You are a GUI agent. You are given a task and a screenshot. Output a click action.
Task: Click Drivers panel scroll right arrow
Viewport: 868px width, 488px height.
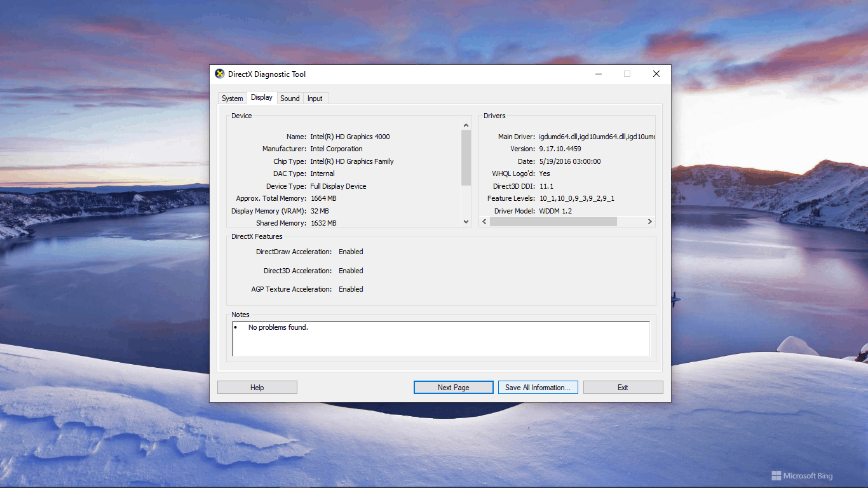(x=649, y=222)
